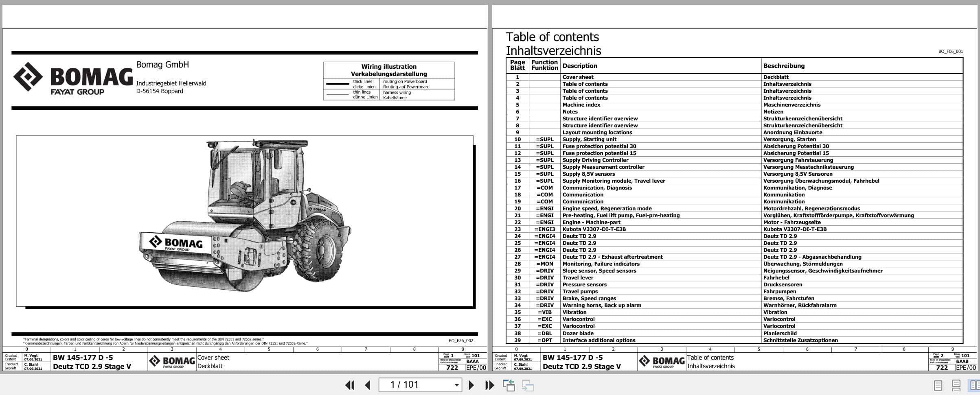This screenshot has width=980, height=395.
Task: Click '=ENGI3' function code
Action: point(544,229)
